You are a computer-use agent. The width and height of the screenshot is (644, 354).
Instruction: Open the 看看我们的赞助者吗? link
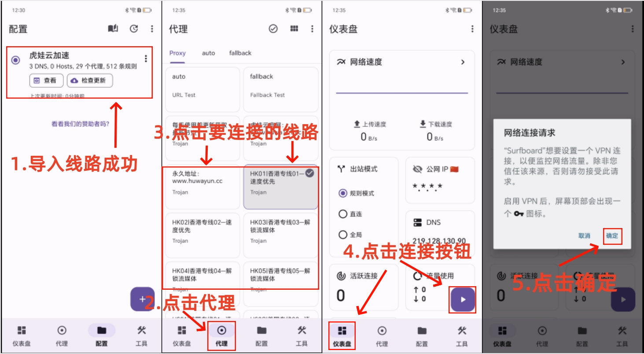pos(81,124)
